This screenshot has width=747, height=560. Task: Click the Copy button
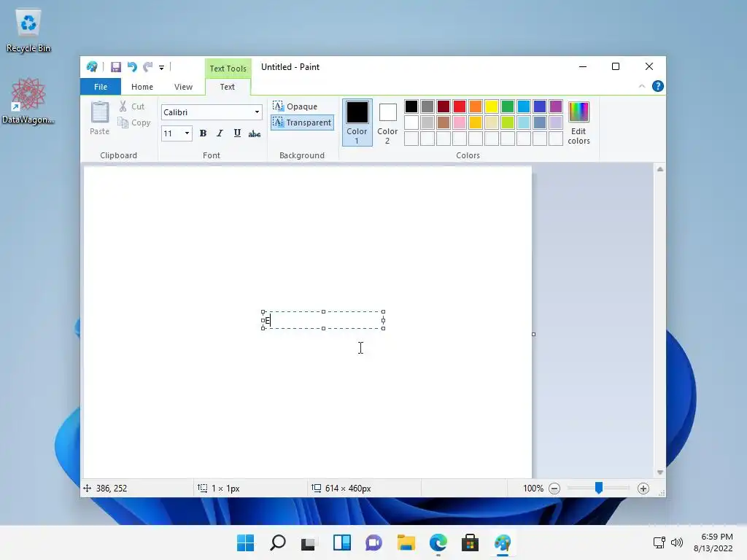tap(134, 122)
